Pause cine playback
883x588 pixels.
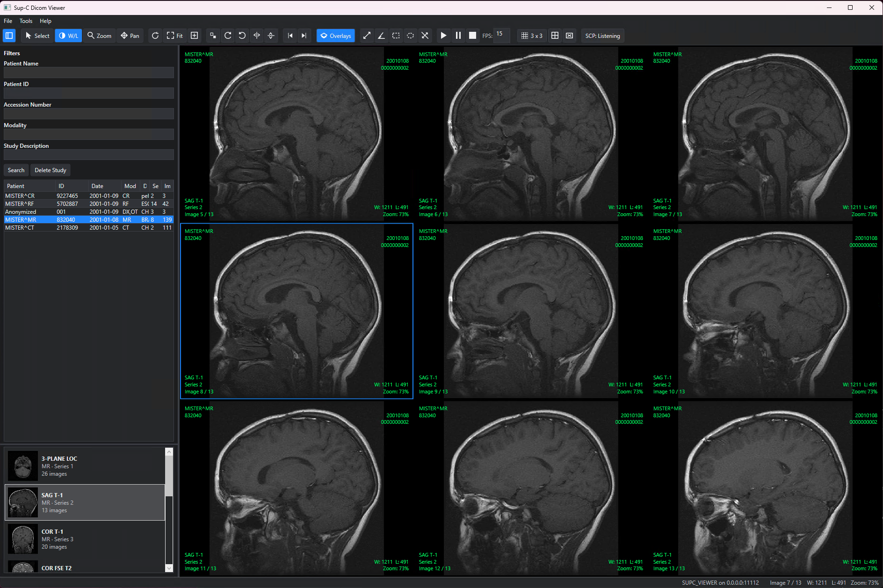pos(458,36)
